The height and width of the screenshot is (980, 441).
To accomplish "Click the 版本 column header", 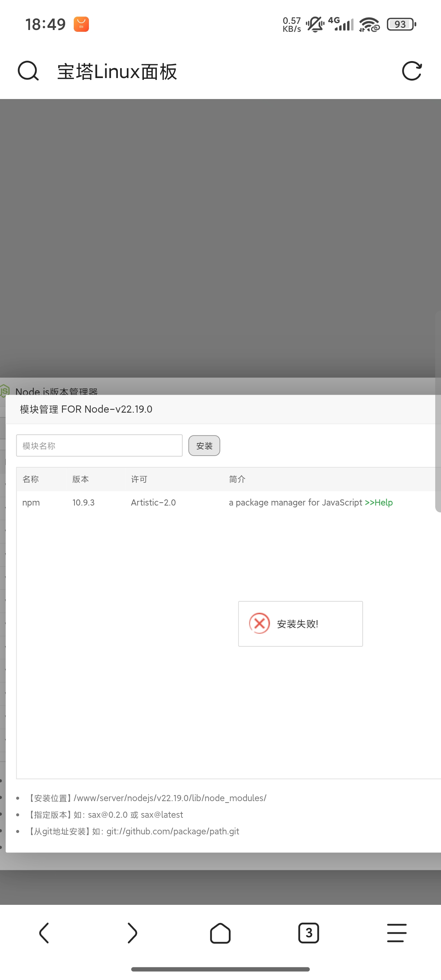I will (x=81, y=479).
